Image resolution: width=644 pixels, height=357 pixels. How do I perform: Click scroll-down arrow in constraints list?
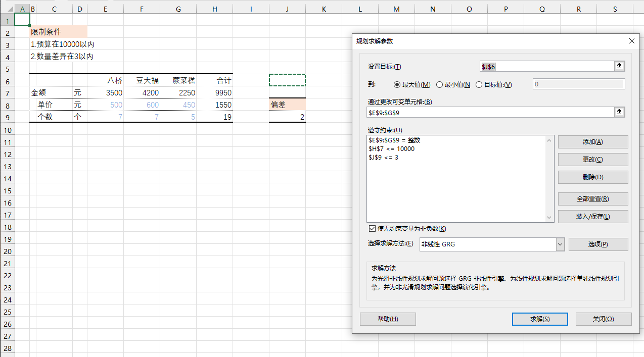[550, 218]
